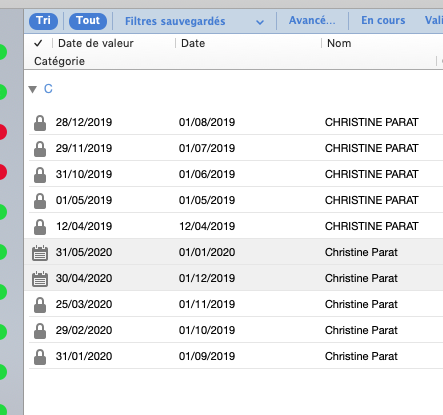Collapse the C group triangle
This screenshot has width=443, height=415.
33,89
